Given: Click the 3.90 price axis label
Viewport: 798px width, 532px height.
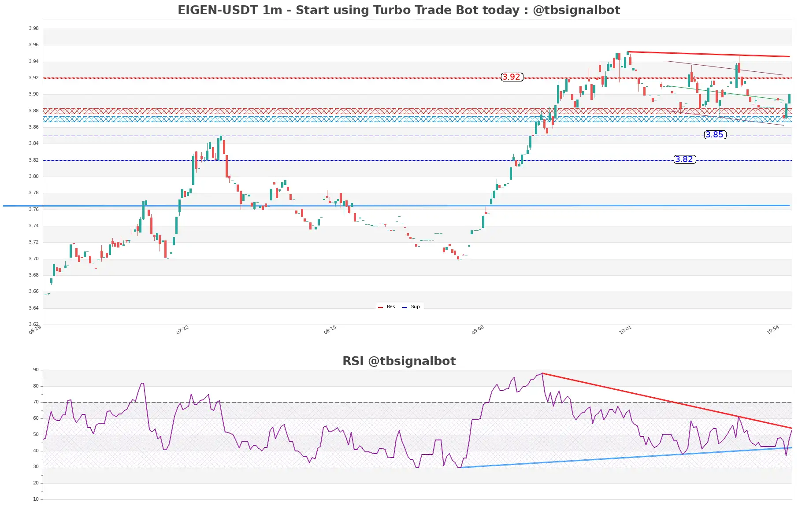Looking at the screenshot, I should (33, 94).
